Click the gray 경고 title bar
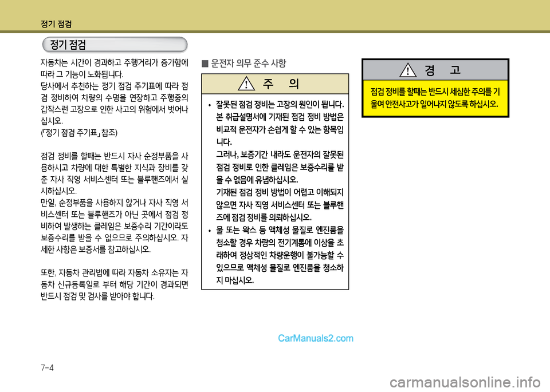This screenshot has width=550, height=392. 435,70
